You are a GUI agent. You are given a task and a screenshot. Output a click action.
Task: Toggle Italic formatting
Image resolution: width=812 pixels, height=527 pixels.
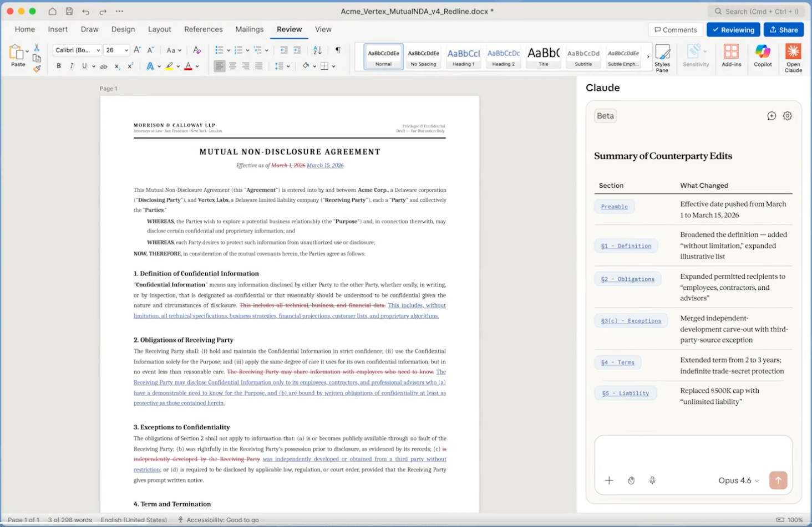coord(72,66)
